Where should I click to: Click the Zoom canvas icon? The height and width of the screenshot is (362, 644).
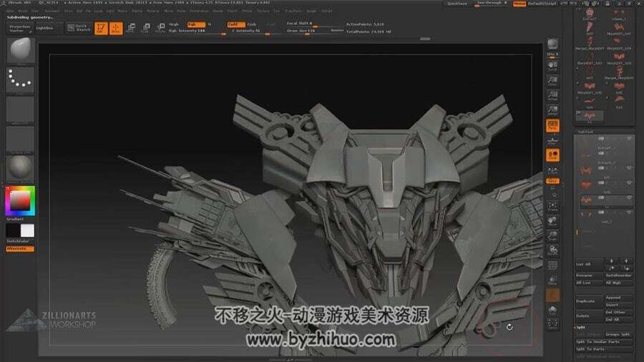(552, 81)
